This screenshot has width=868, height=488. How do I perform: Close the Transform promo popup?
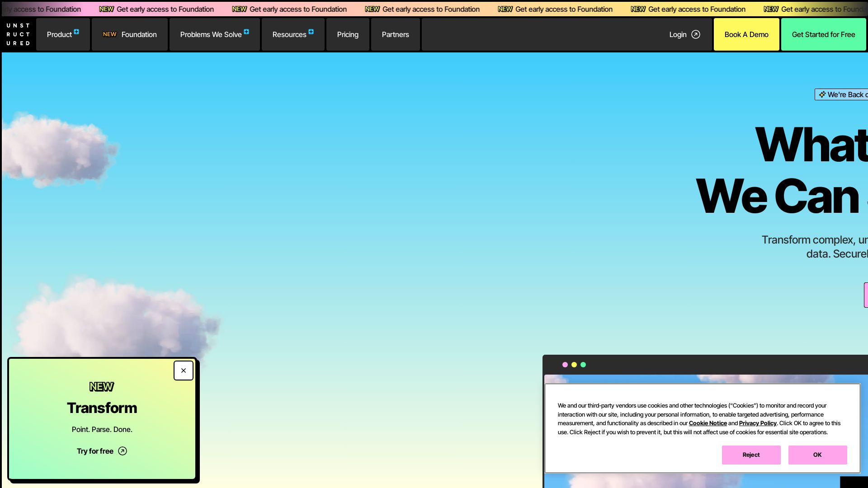coord(184,371)
